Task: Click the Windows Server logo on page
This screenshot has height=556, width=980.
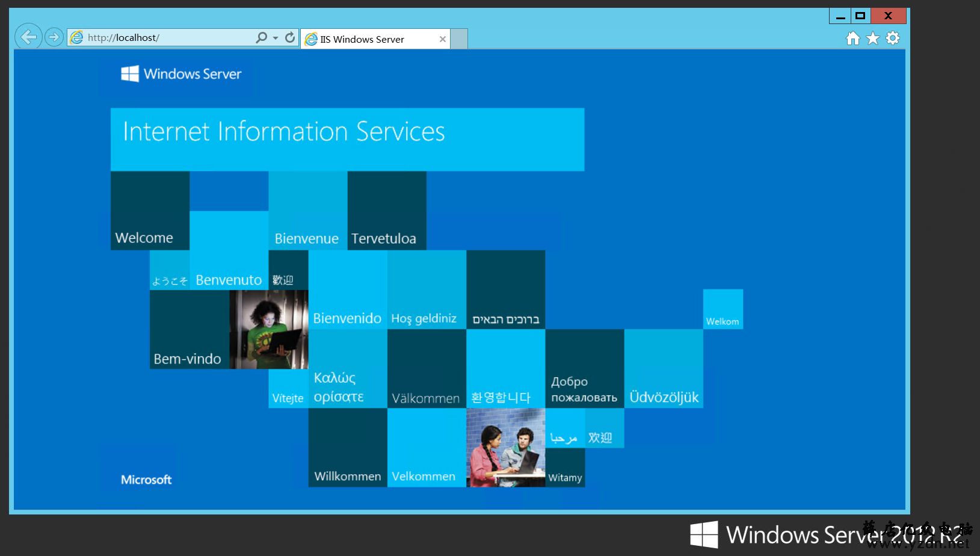Action: click(x=181, y=74)
